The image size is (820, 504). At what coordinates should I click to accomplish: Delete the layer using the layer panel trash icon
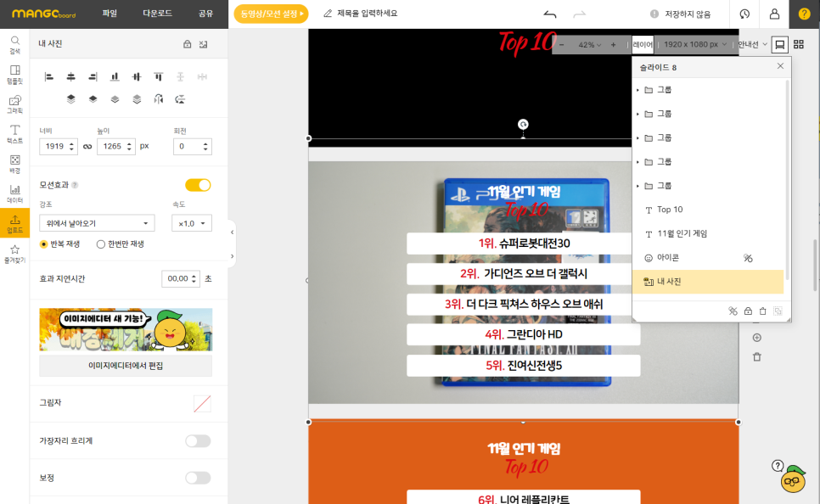pyautogui.click(x=763, y=311)
